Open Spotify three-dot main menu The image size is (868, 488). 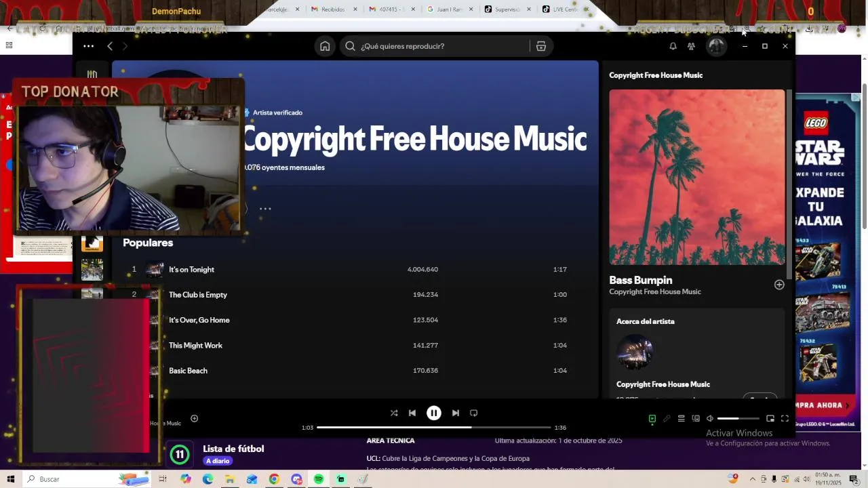[88, 46]
